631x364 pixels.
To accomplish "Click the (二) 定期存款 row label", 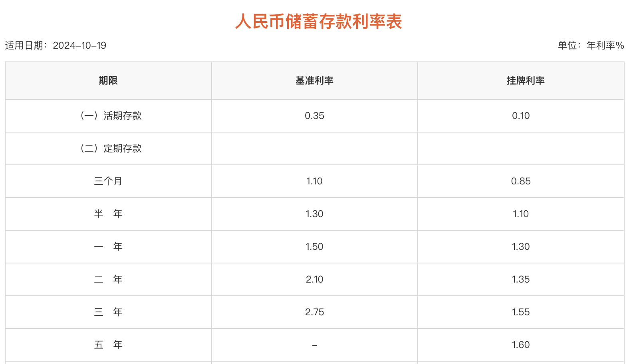I will 111,148.
